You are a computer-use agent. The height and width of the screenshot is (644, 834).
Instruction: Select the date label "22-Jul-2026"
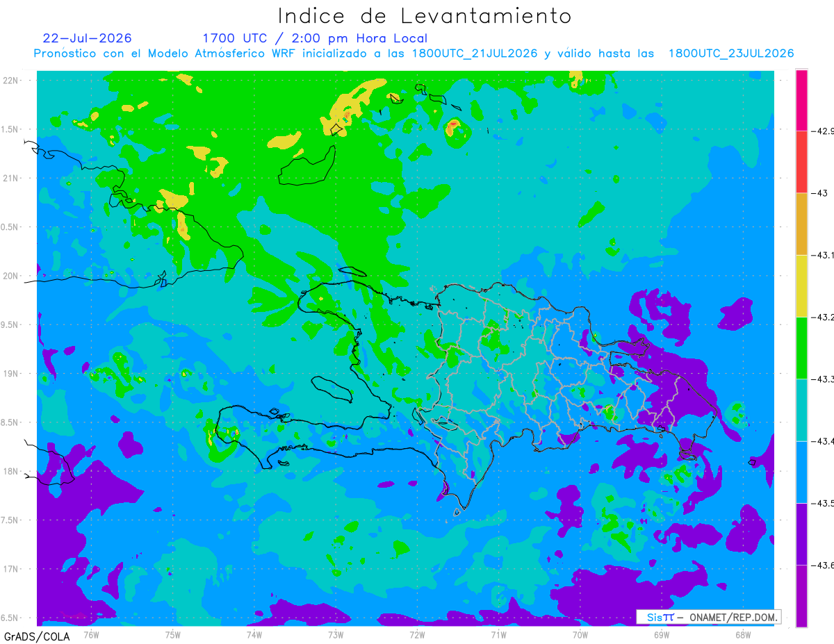87,38
